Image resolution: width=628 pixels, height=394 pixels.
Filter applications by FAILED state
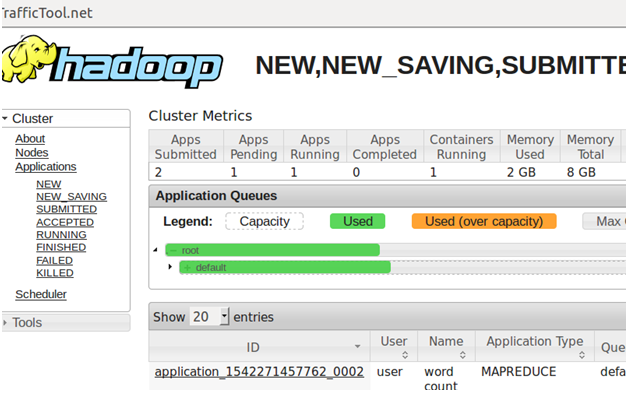[54, 260]
